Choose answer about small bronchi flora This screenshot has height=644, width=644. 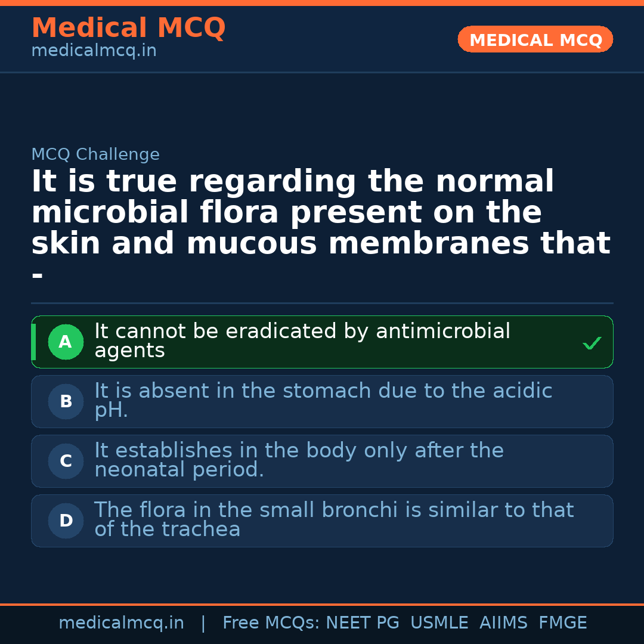(x=333, y=519)
